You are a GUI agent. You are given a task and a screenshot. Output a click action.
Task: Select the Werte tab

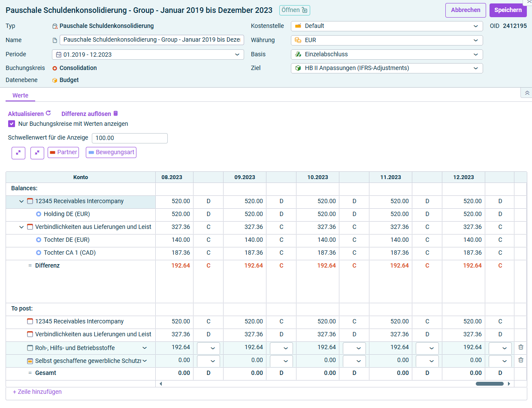tap(21, 95)
